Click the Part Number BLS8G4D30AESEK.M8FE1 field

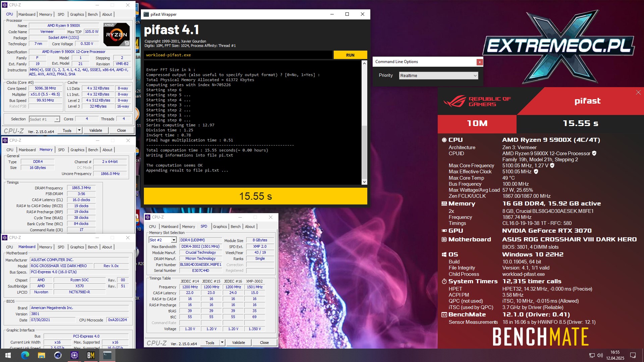click(x=201, y=264)
